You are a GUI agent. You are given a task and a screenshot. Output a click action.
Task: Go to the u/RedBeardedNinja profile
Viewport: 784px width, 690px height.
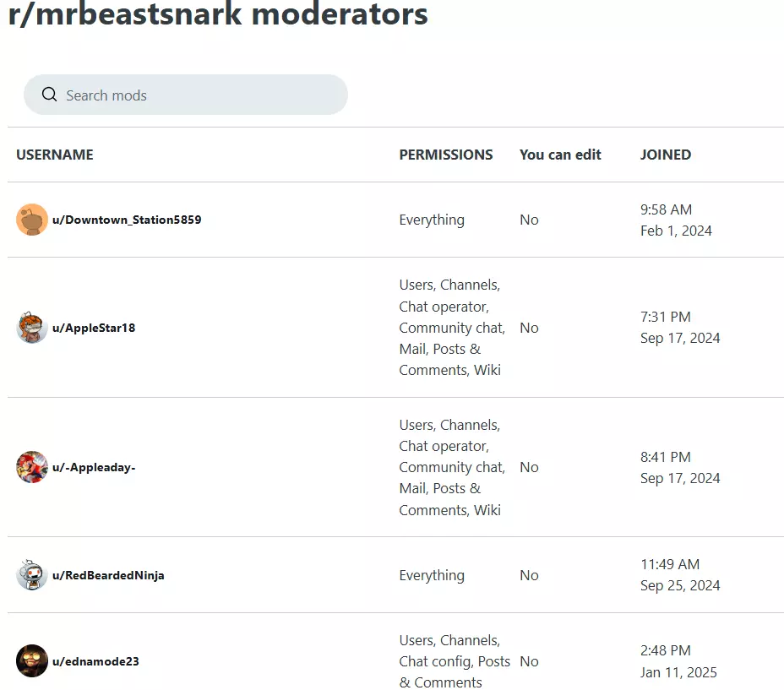(108, 575)
